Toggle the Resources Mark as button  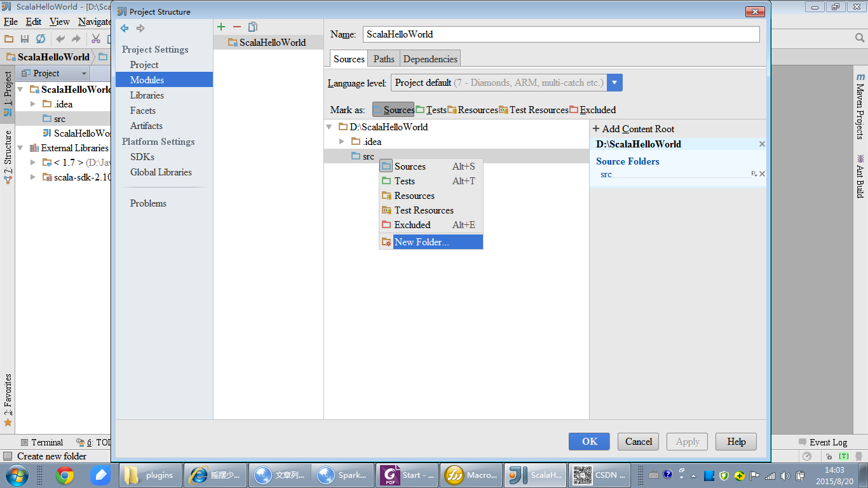click(x=473, y=110)
